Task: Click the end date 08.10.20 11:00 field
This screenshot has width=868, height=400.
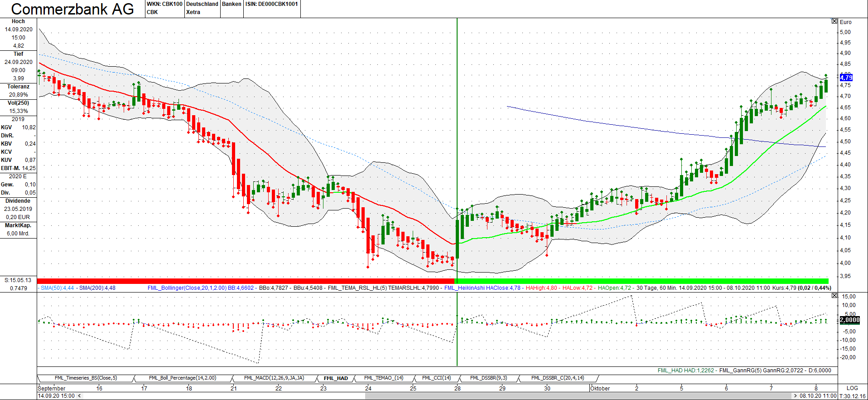Action: (818, 396)
